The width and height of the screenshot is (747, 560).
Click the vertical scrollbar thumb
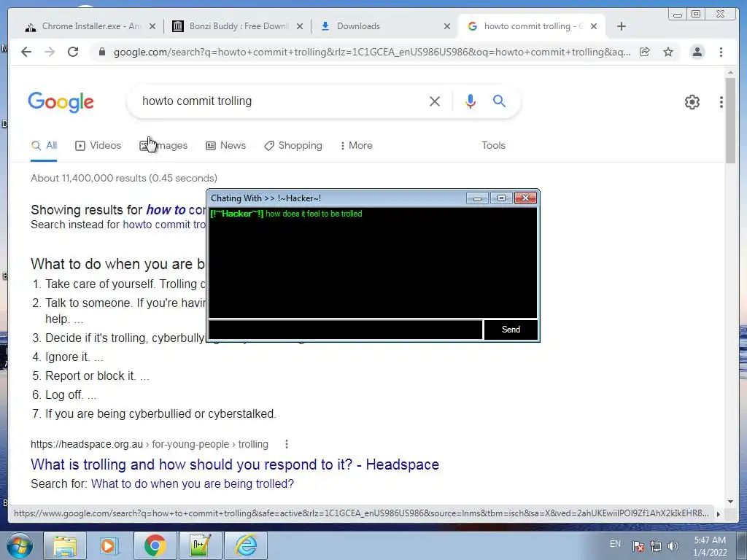click(x=730, y=120)
